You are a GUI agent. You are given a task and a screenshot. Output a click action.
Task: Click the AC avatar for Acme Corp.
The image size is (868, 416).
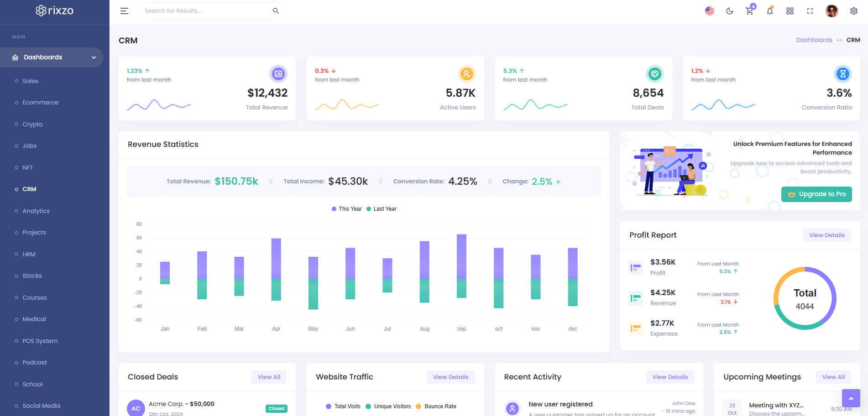[136, 408]
